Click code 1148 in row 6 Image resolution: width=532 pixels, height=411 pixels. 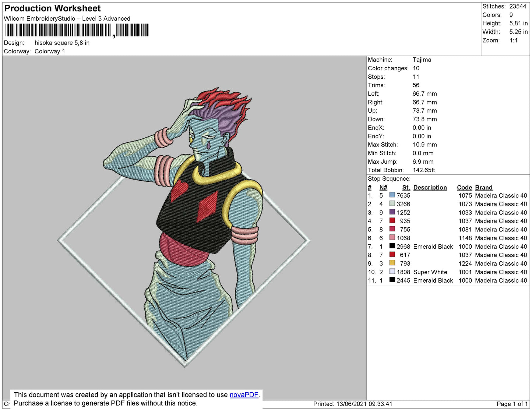[x=465, y=238]
